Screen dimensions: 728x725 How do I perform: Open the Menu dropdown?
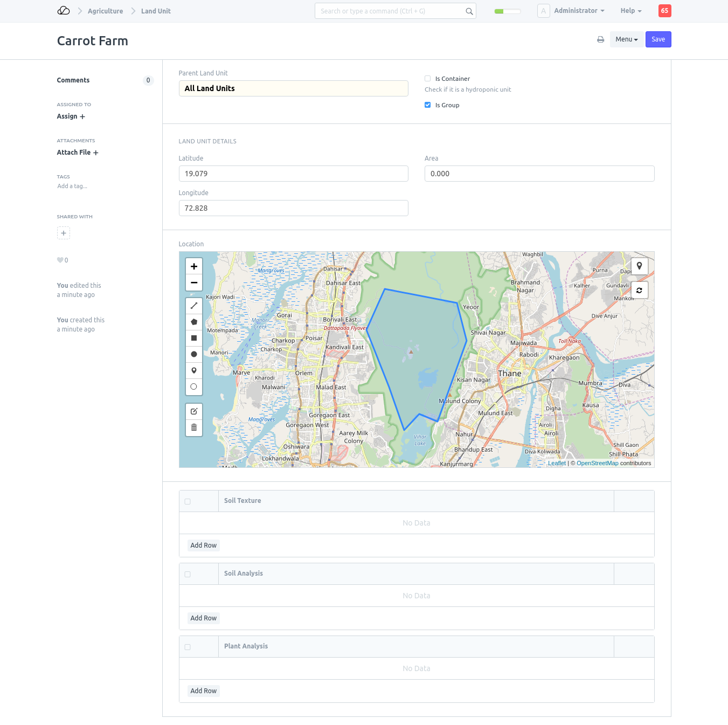coord(626,39)
